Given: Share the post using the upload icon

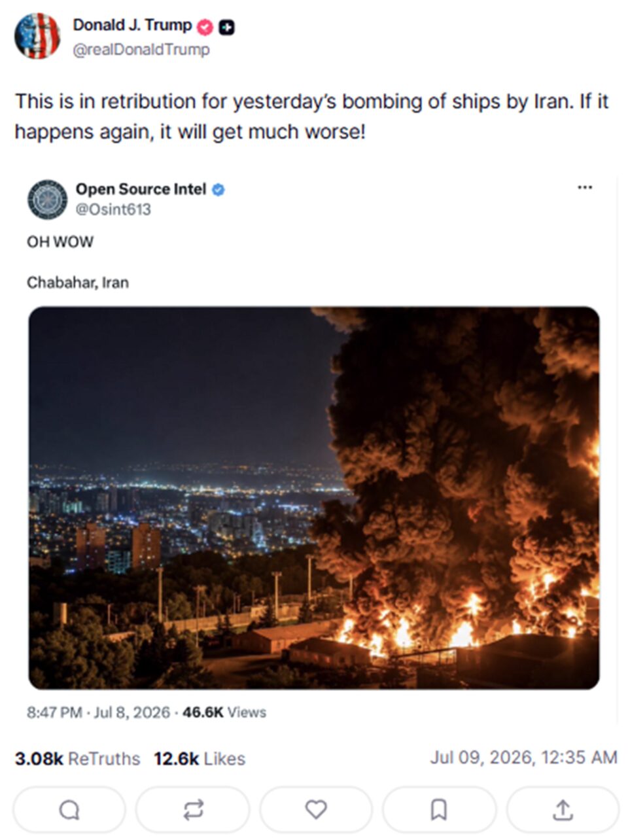Looking at the screenshot, I should pos(563,810).
